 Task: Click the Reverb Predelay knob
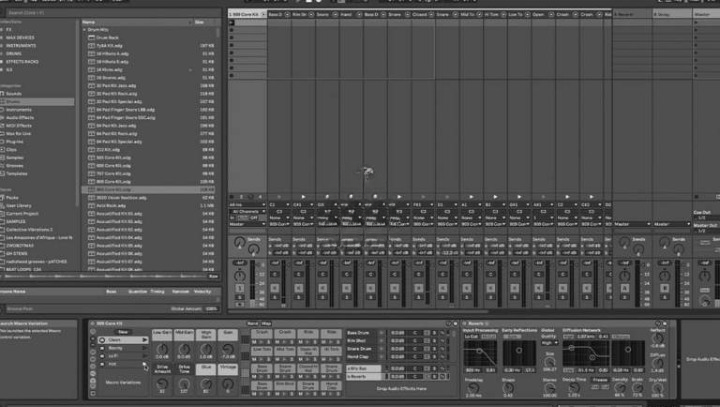coord(473,389)
